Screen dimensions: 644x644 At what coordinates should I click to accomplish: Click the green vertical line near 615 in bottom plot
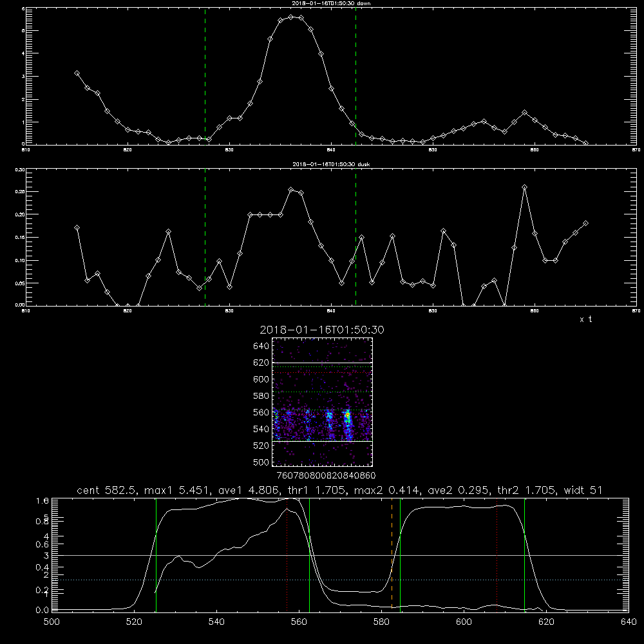[x=524, y=554]
